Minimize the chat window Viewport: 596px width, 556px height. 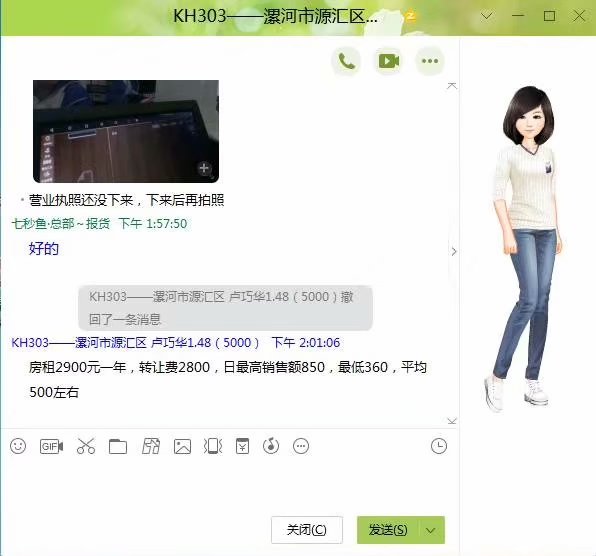(x=518, y=16)
